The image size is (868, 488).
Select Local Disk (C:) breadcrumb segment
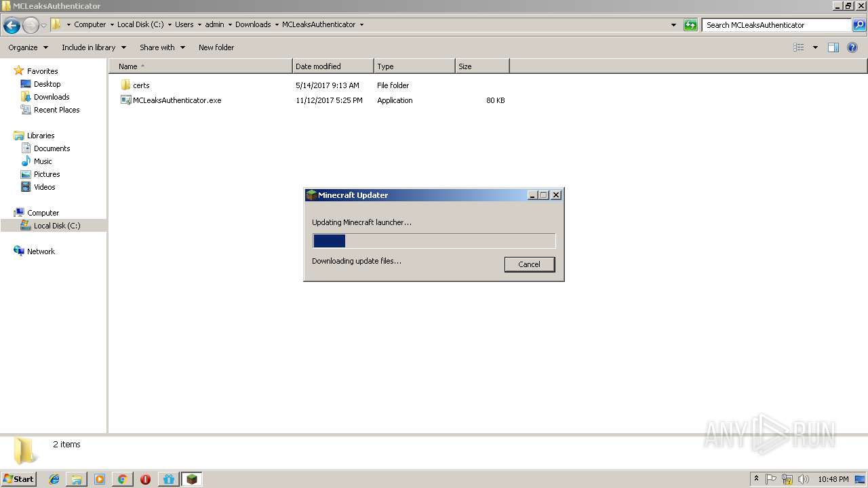[140, 24]
